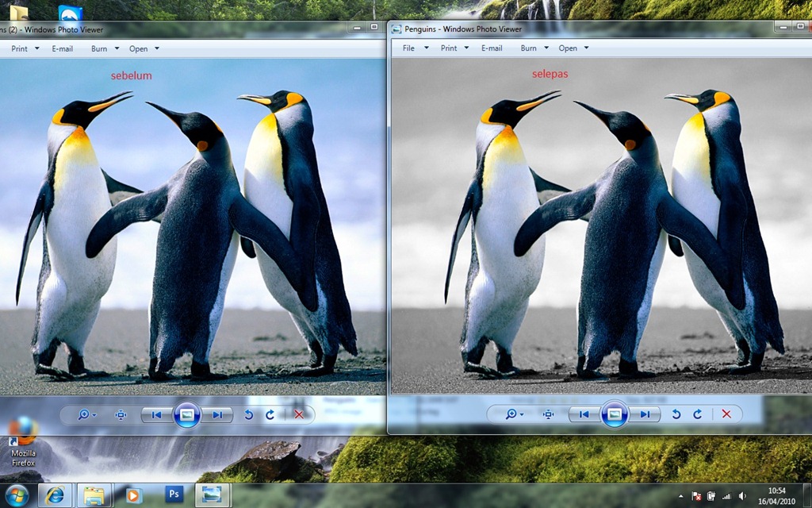Minimize the left Photo Viewer window

356,27
